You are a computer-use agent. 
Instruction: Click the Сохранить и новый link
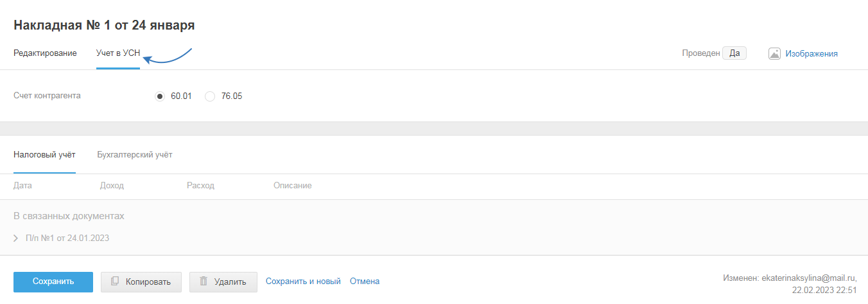303,282
